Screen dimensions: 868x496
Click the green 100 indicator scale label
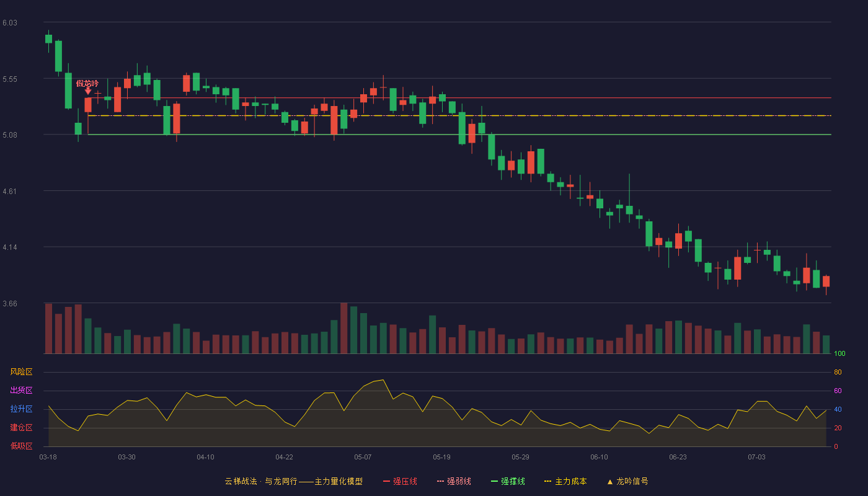pos(839,354)
